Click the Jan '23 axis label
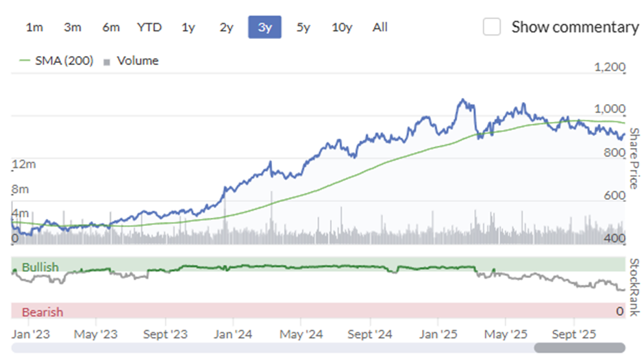The image size is (644, 354). pyautogui.click(x=30, y=334)
